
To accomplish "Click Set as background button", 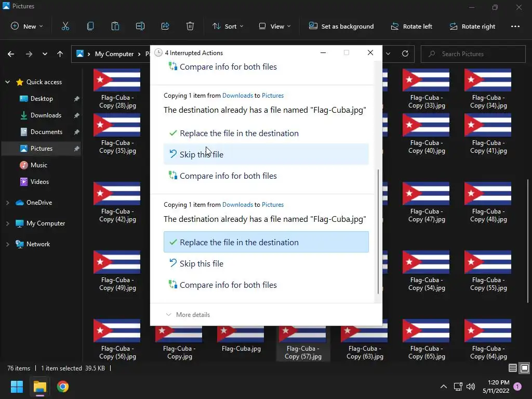I will tap(341, 26).
